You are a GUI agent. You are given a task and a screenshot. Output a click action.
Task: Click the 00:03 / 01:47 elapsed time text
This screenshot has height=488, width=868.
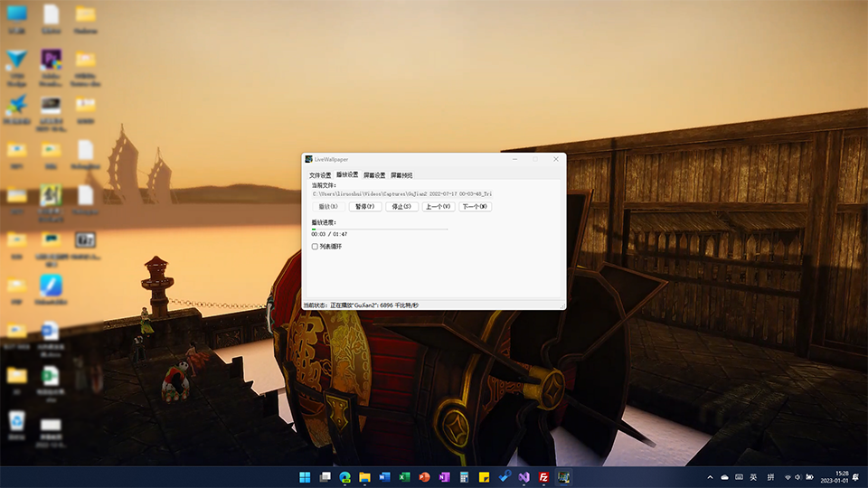point(329,234)
